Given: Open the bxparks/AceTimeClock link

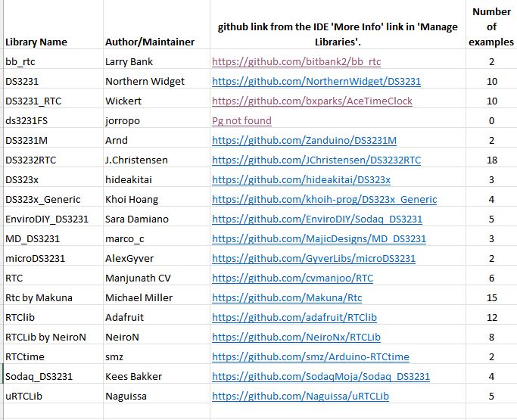Looking at the screenshot, I should pos(312,101).
